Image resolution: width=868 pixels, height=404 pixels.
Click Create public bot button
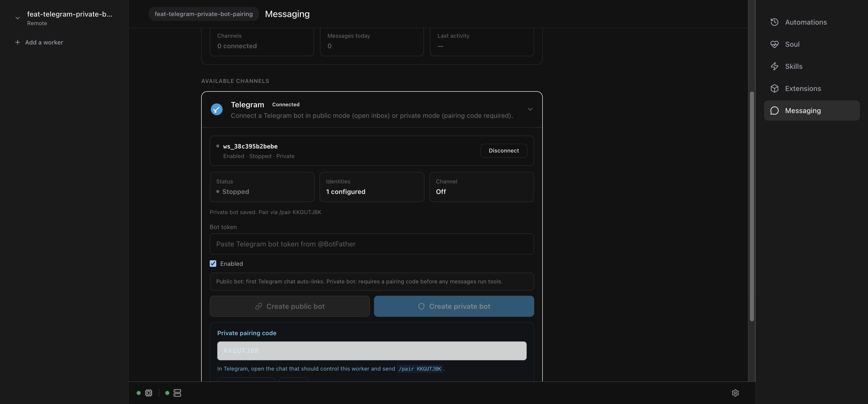289,306
